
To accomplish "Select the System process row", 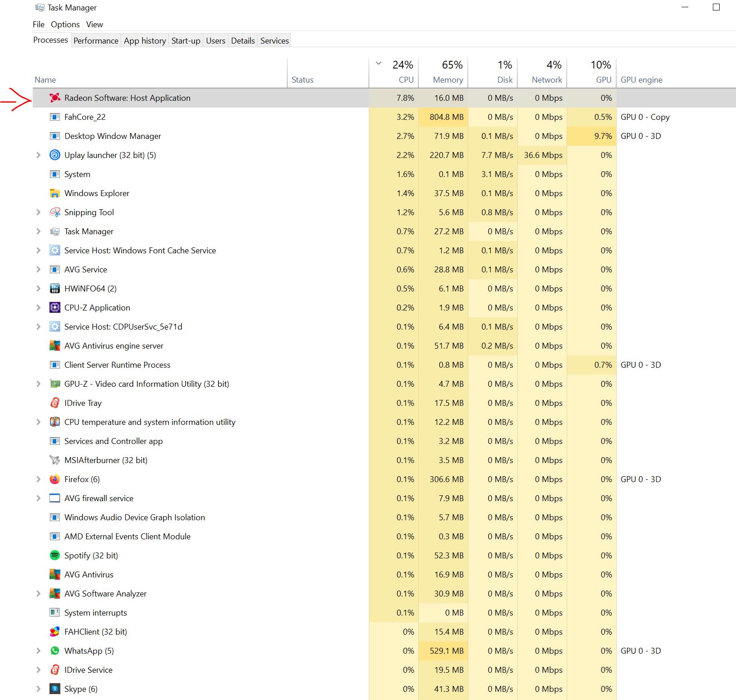I will (x=384, y=174).
